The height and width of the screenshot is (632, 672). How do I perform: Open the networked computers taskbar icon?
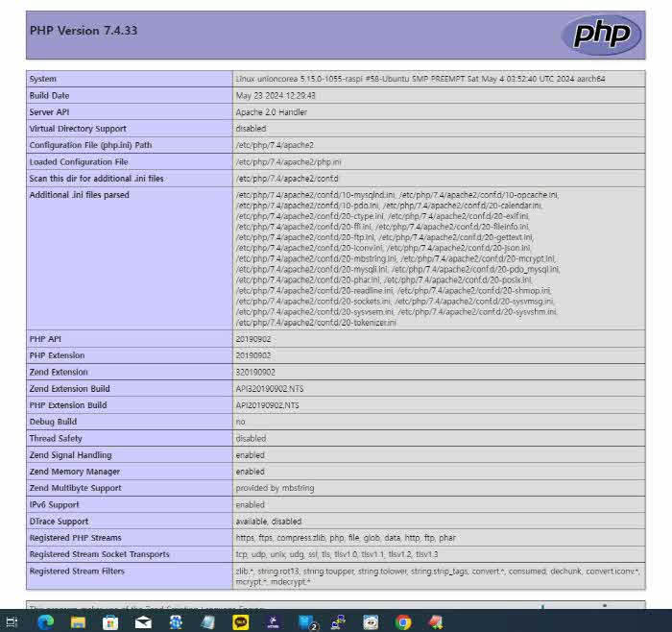(x=338, y=621)
